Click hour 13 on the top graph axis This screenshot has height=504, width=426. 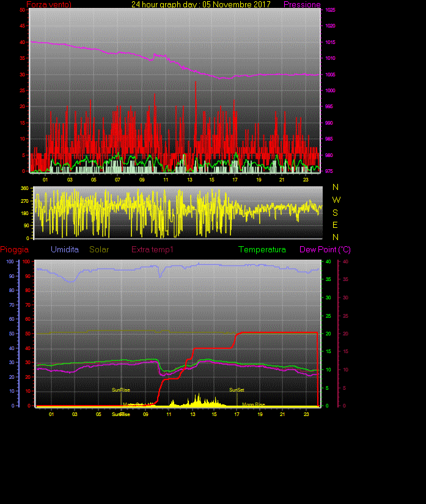189,180
